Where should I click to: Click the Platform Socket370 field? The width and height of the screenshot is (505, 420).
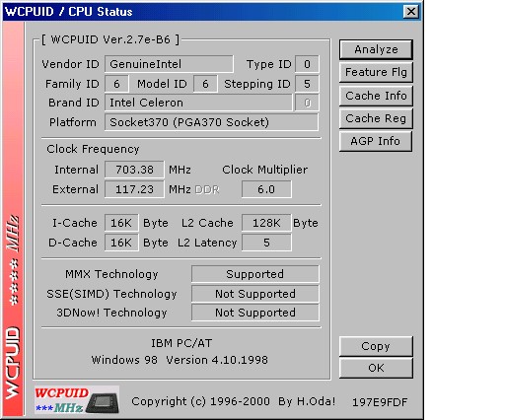click(x=211, y=122)
